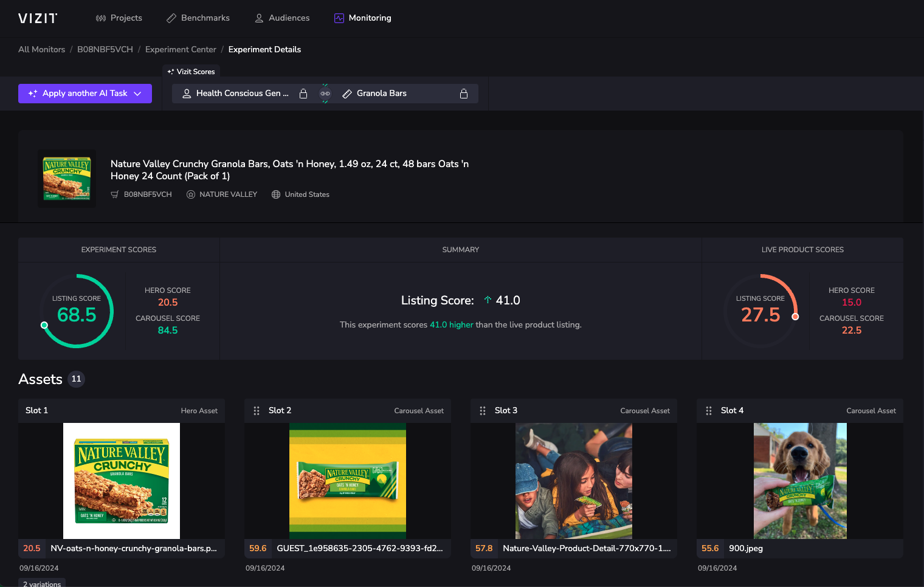
Task: Open Slot 1 hero asset image
Action: (122, 481)
